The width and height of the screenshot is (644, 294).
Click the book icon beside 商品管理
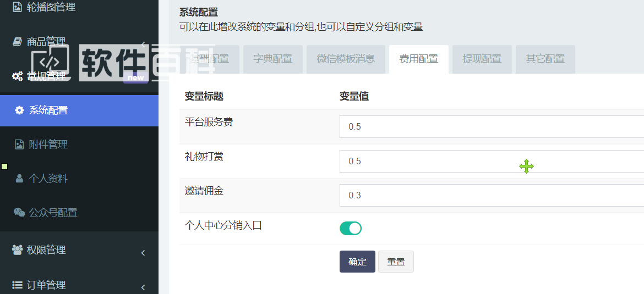[x=17, y=42]
